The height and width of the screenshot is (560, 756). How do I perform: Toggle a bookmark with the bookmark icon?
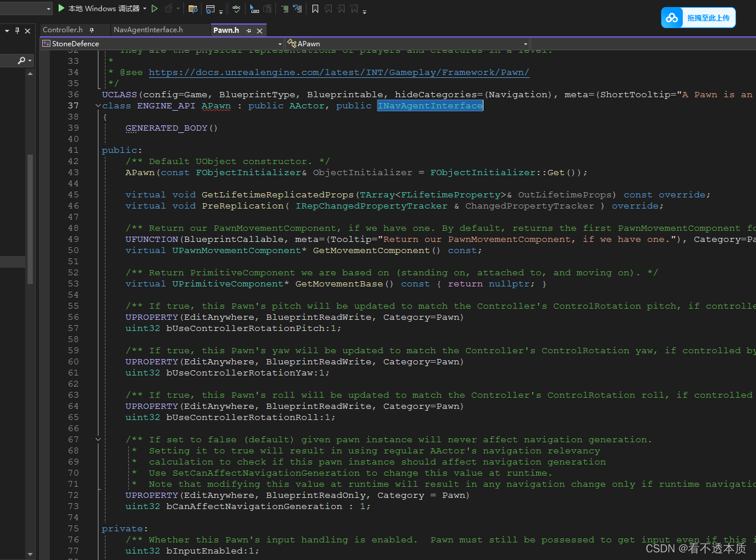(315, 9)
